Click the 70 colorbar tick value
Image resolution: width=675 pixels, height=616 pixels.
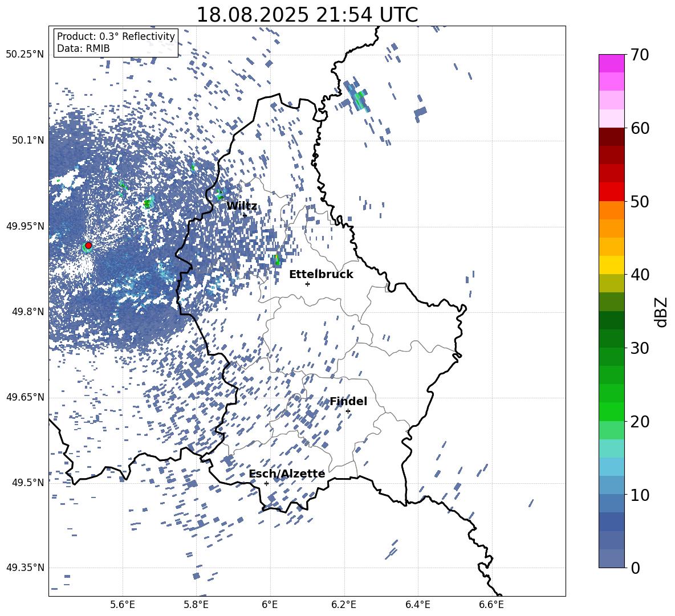point(640,55)
